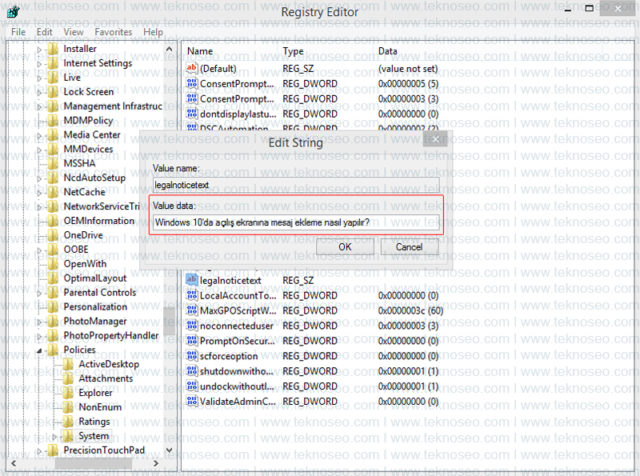Select the OEMInformation tree item

[x=99, y=221]
